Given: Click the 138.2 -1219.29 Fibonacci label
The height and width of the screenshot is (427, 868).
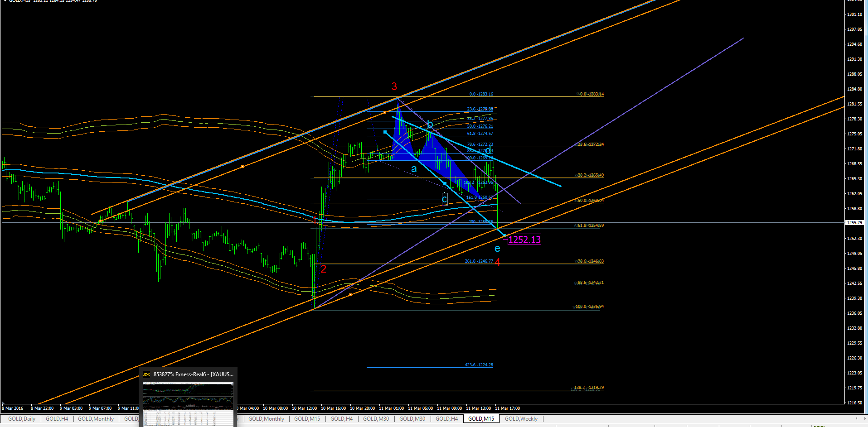Looking at the screenshot, I should tap(589, 388).
